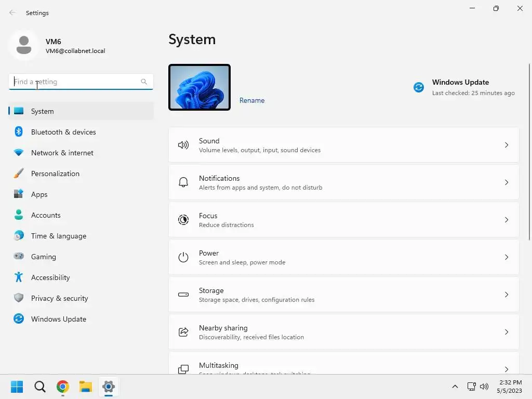Click the Settings gear in taskbar
532x399 pixels.
point(109,387)
